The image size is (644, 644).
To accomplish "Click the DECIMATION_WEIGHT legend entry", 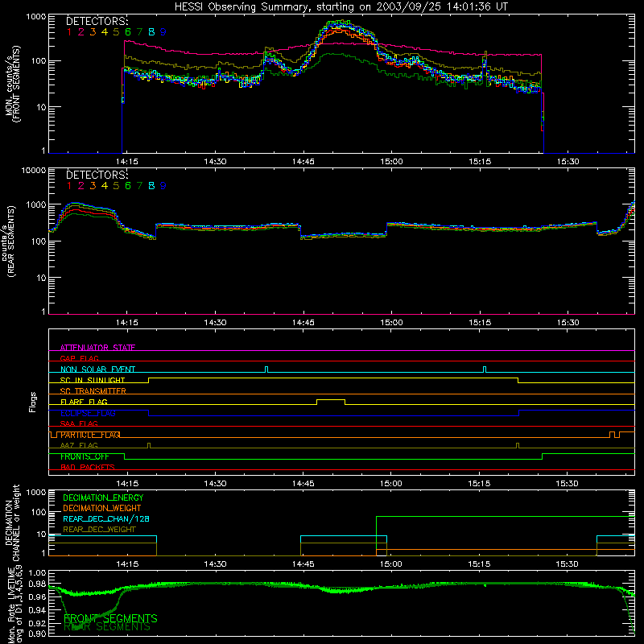I will pos(102,508).
